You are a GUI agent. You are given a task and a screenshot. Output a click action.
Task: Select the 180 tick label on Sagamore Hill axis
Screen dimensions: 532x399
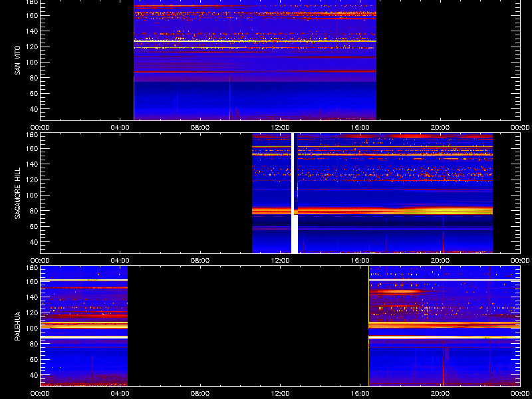31,135
